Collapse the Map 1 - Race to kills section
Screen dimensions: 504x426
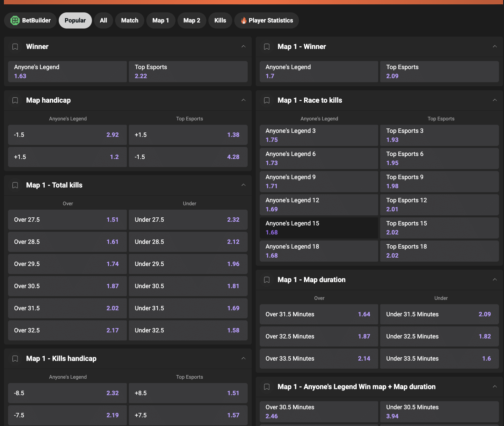click(x=495, y=100)
